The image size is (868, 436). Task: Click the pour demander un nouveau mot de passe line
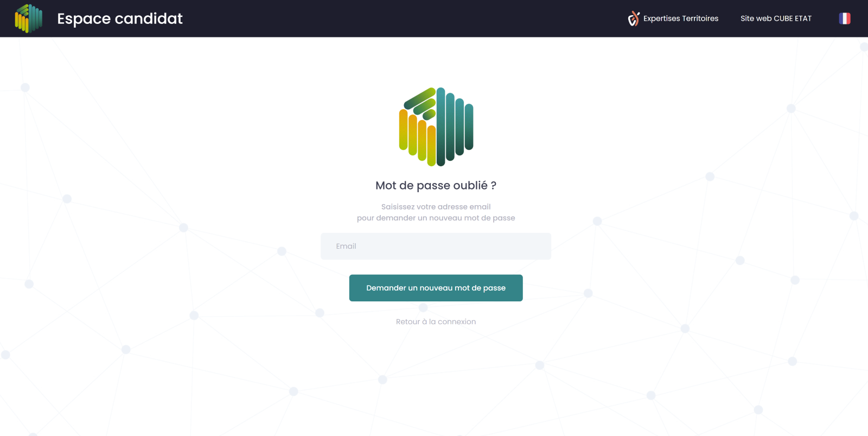click(x=436, y=218)
